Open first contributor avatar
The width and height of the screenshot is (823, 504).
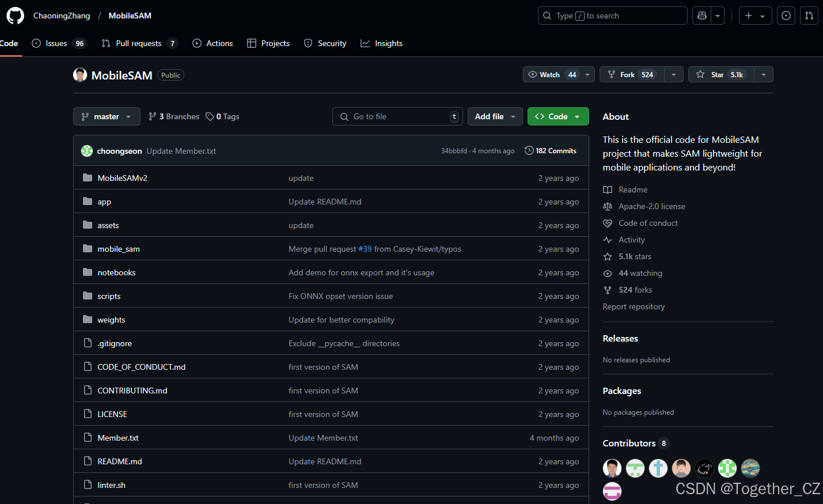click(x=612, y=468)
